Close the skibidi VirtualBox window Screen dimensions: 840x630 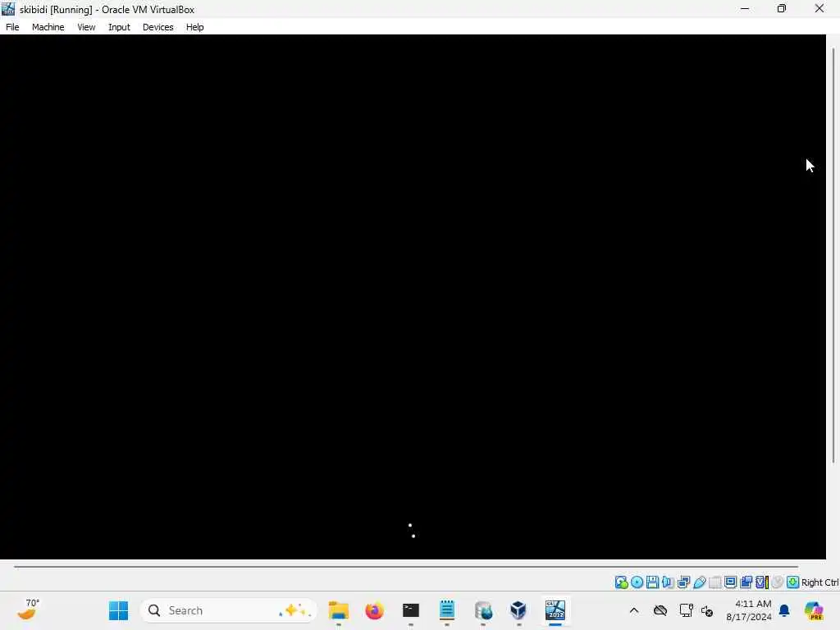[x=819, y=9]
